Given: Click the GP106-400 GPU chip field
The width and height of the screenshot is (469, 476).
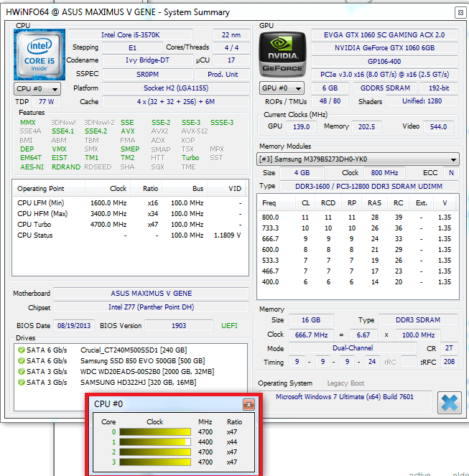Looking at the screenshot, I should 384,61.
